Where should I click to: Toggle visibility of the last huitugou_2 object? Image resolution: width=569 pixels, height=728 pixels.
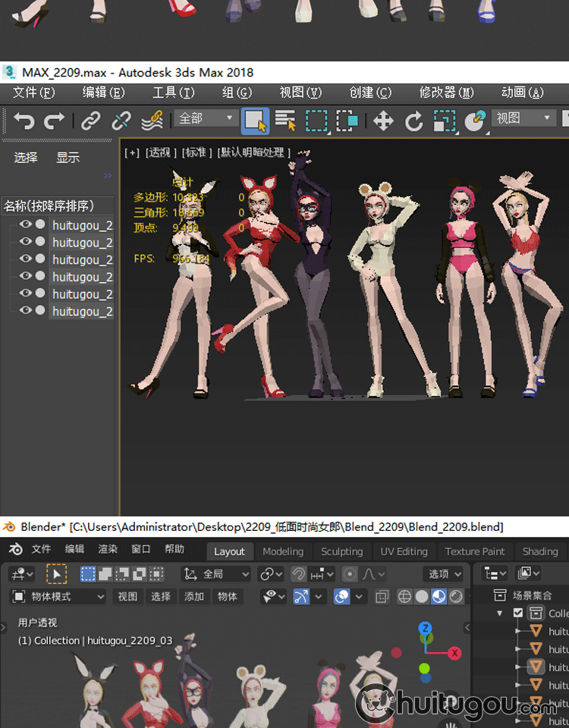tap(25, 310)
